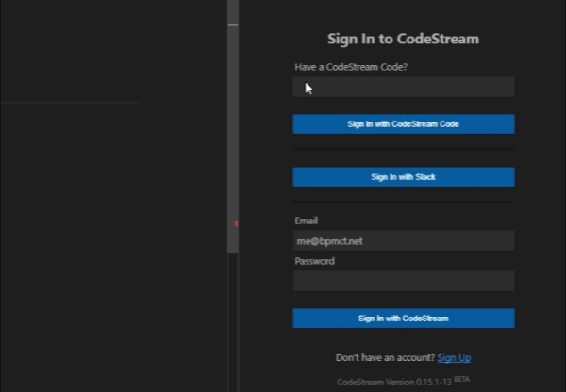566x392 pixels.
Task: Select the Password input box
Action: (x=404, y=281)
